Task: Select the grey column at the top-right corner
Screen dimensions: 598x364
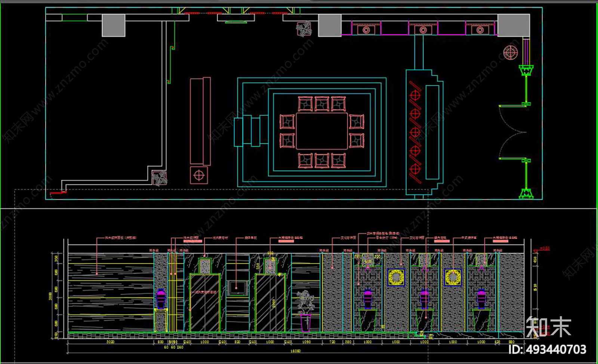Action: [x=513, y=25]
